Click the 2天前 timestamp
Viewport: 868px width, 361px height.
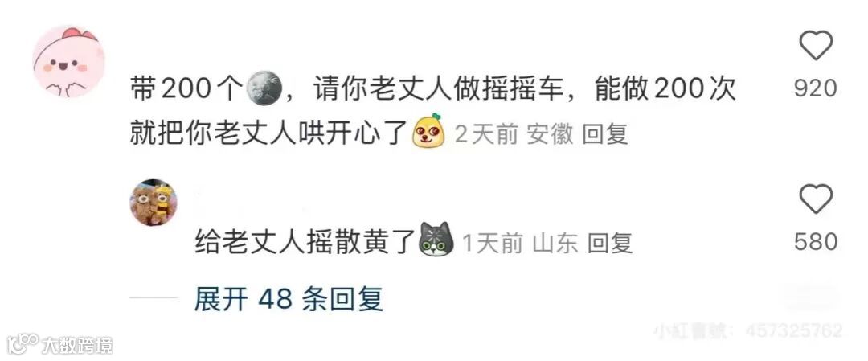[486, 134]
